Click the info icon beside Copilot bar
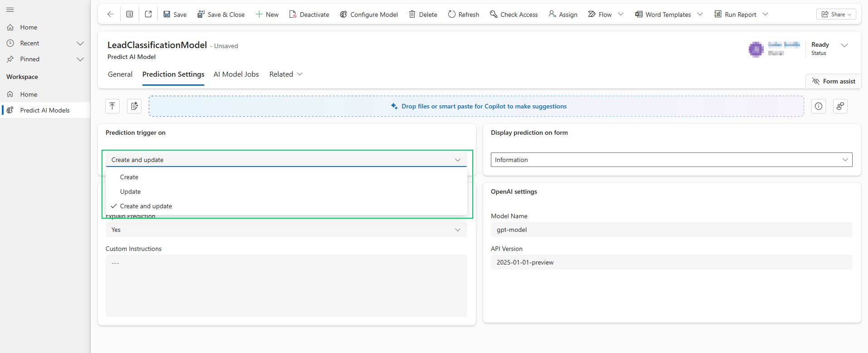The height and width of the screenshot is (353, 868). [x=818, y=106]
